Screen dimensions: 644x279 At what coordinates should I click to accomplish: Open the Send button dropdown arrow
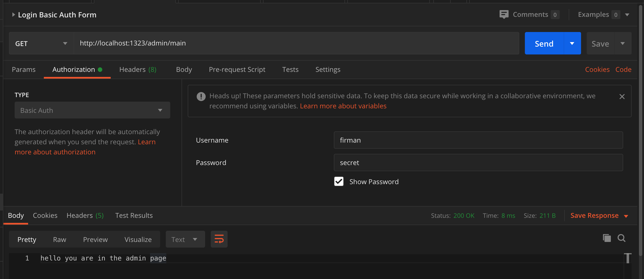click(572, 43)
